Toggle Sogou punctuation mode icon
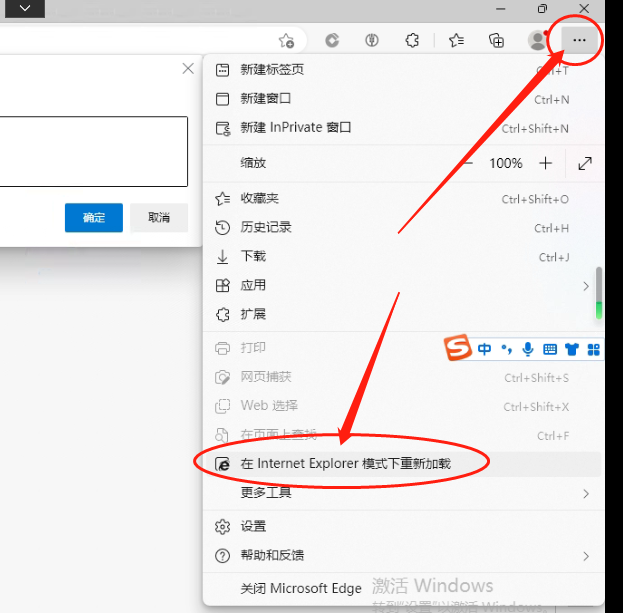This screenshot has width=623, height=613. point(507,349)
